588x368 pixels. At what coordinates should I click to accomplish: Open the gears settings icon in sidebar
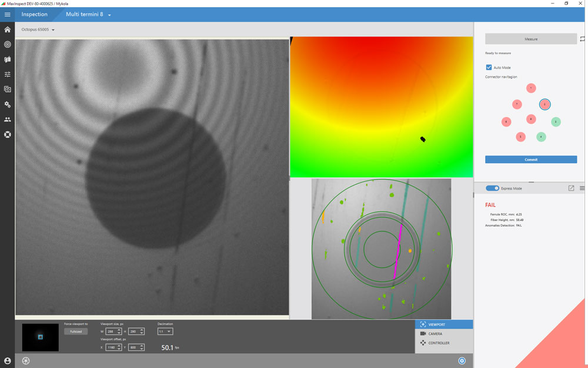click(7, 104)
